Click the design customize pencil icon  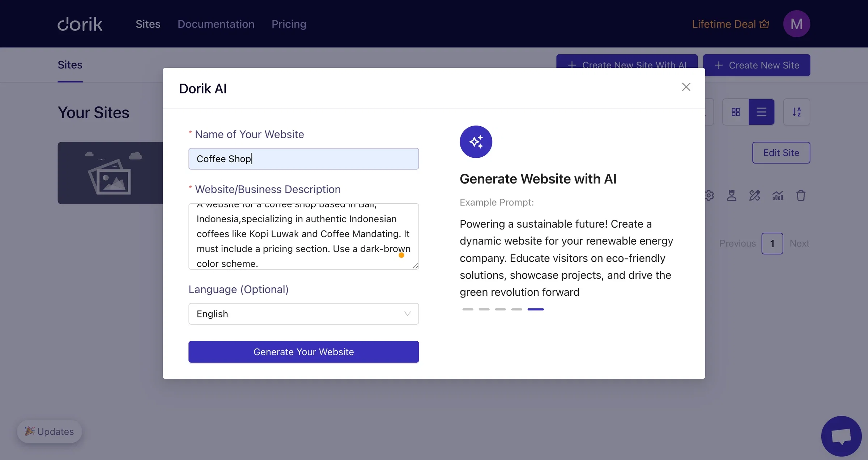click(x=754, y=195)
